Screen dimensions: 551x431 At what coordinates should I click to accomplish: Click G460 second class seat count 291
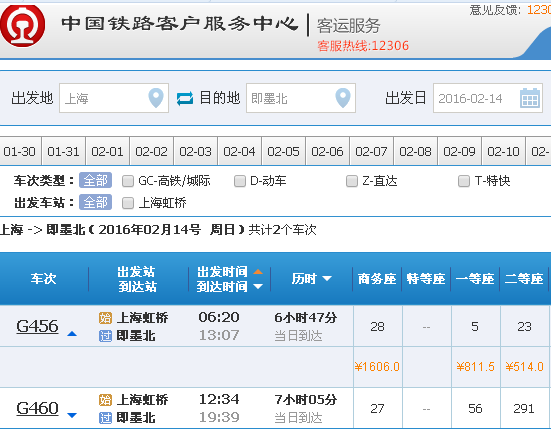(524, 409)
